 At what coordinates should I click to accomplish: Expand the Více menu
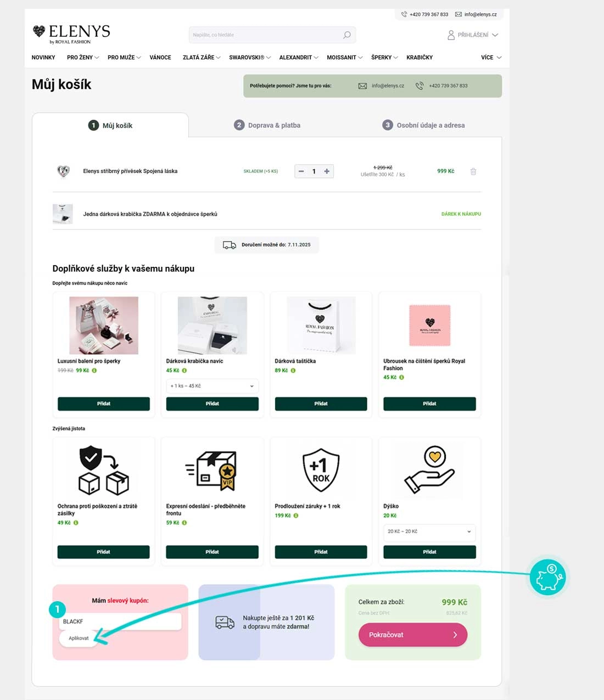tap(491, 58)
